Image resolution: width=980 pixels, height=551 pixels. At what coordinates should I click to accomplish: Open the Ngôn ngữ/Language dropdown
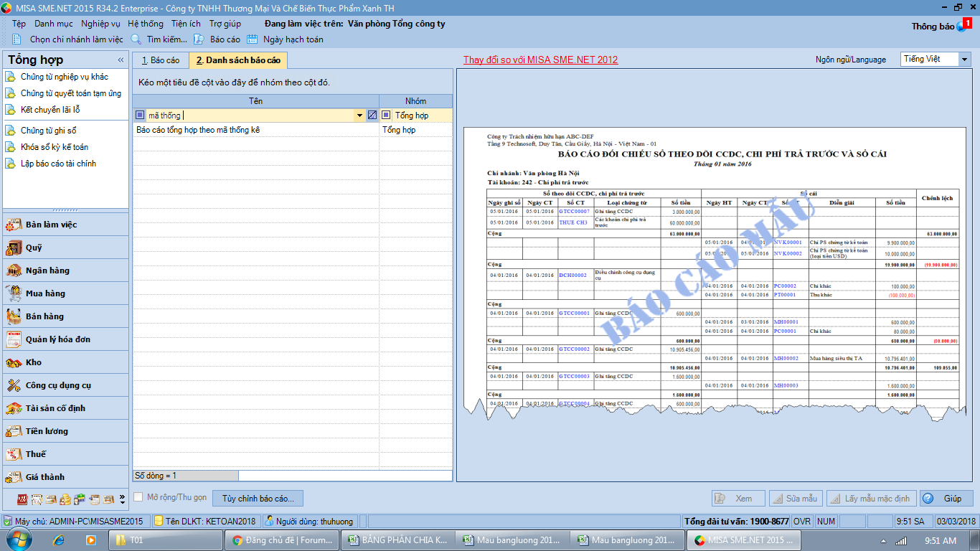tap(965, 60)
